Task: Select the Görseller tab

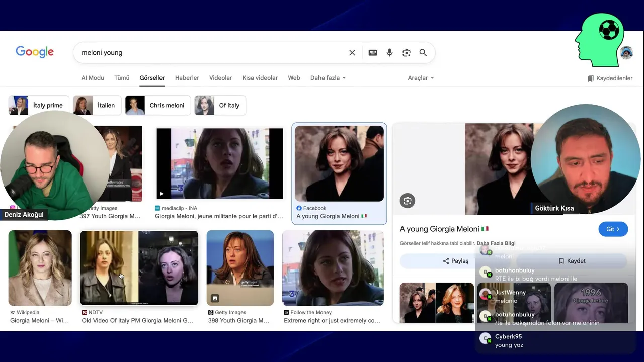Action: [x=152, y=78]
